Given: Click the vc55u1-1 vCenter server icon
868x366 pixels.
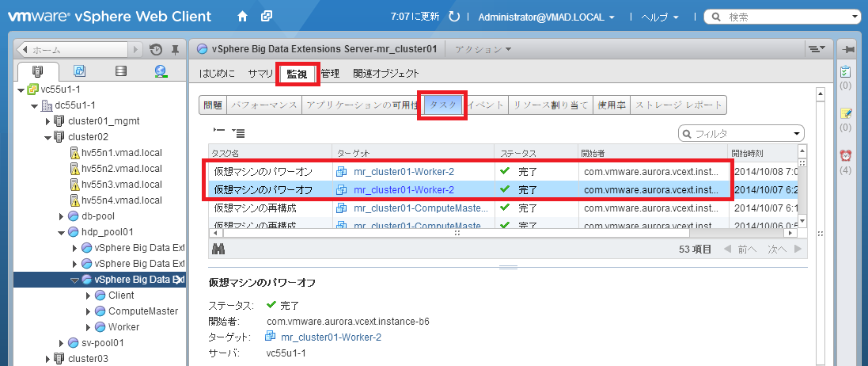Looking at the screenshot, I should (32, 90).
